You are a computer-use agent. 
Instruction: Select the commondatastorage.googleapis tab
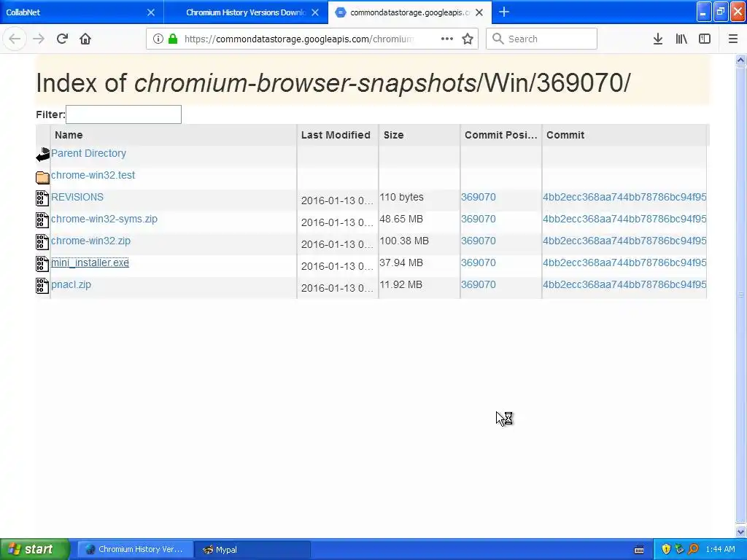tap(410, 12)
